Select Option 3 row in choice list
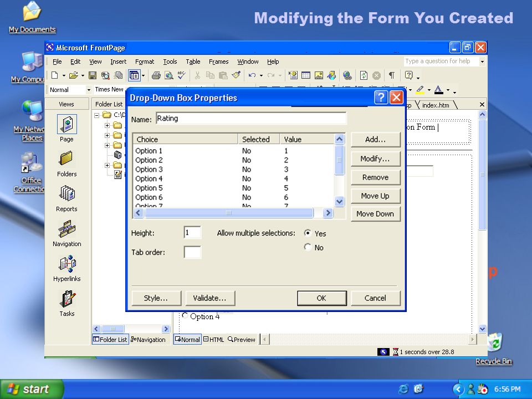Image resolution: width=532 pixels, height=399 pixels. (233, 170)
